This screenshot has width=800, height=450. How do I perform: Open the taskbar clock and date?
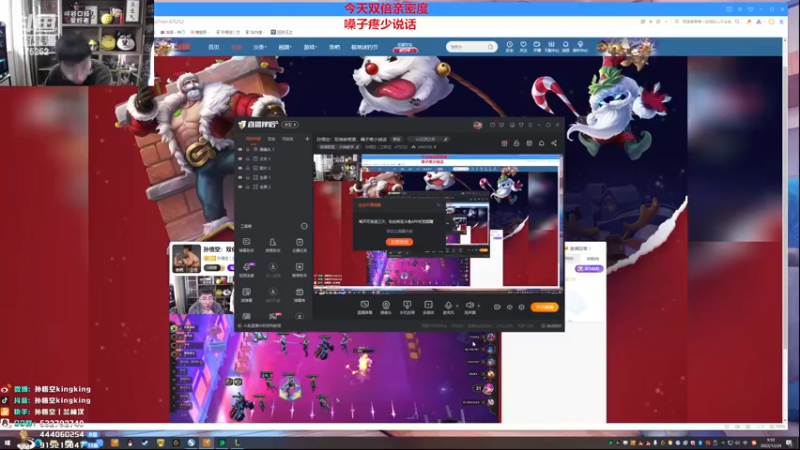pyautogui.click(x=770, y=442)
